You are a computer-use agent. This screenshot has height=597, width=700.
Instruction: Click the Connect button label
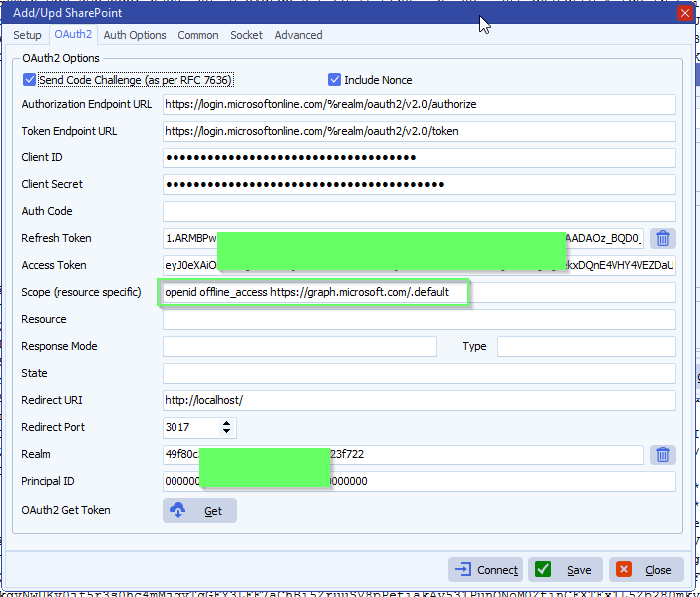(497, 570)
